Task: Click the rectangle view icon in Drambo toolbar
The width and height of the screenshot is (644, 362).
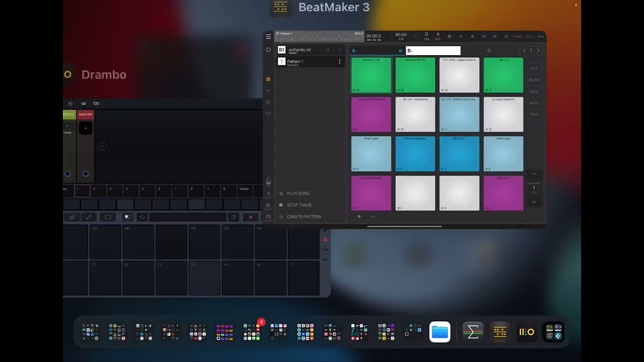Action: tap(108, 217)
